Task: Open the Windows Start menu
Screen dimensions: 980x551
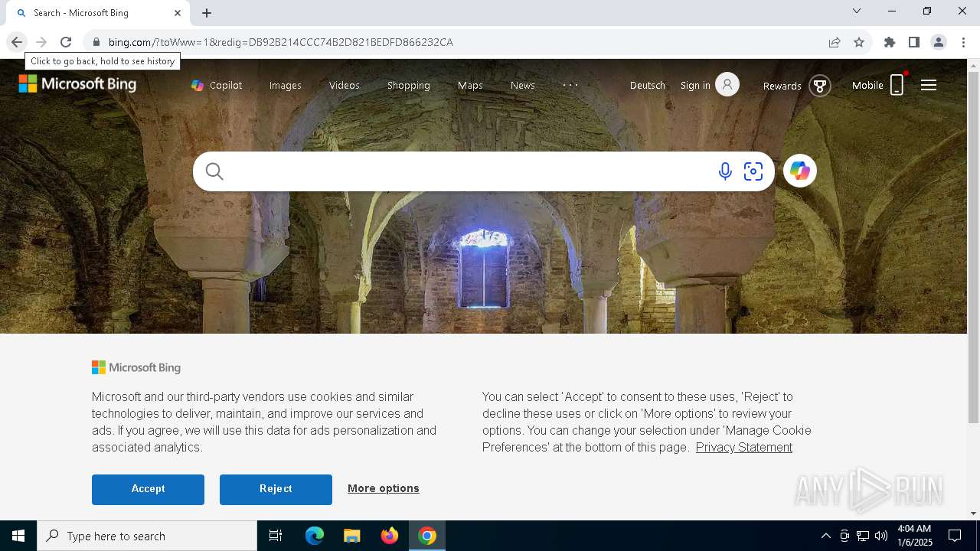Action: coord(18,536)
